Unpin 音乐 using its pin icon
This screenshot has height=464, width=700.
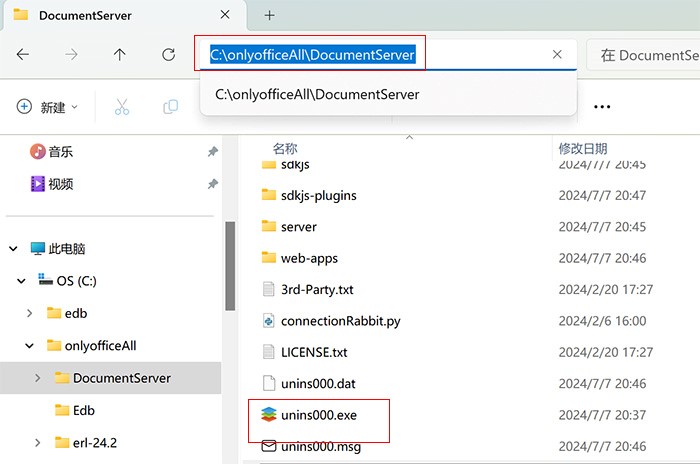pos(212,151)
